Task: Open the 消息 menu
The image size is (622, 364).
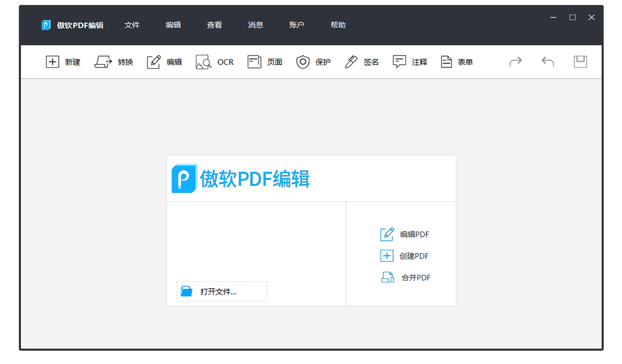Action: tap(255, 25)
